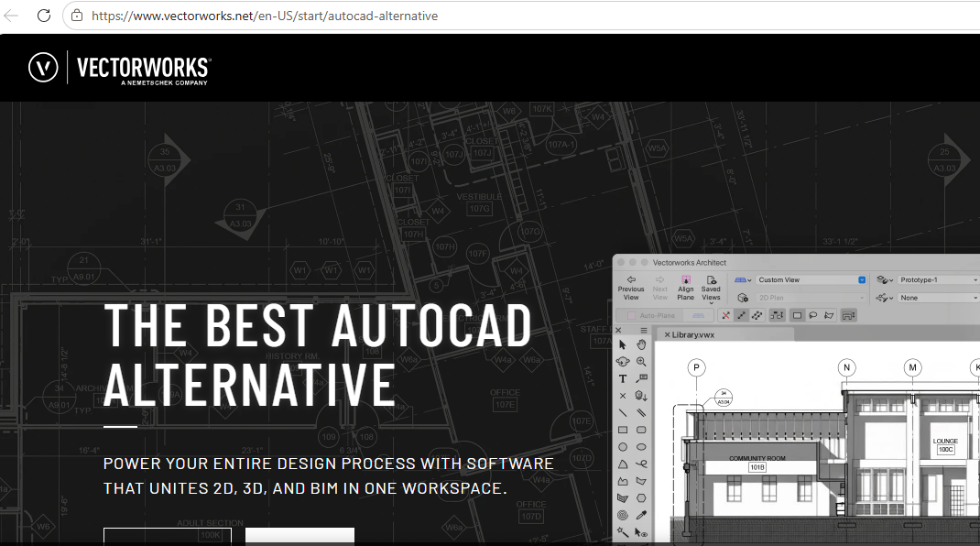Select the Zoom magnifier tool
Image resolution: width=980 pixels, height=546 pixels.
coord(641,362)
